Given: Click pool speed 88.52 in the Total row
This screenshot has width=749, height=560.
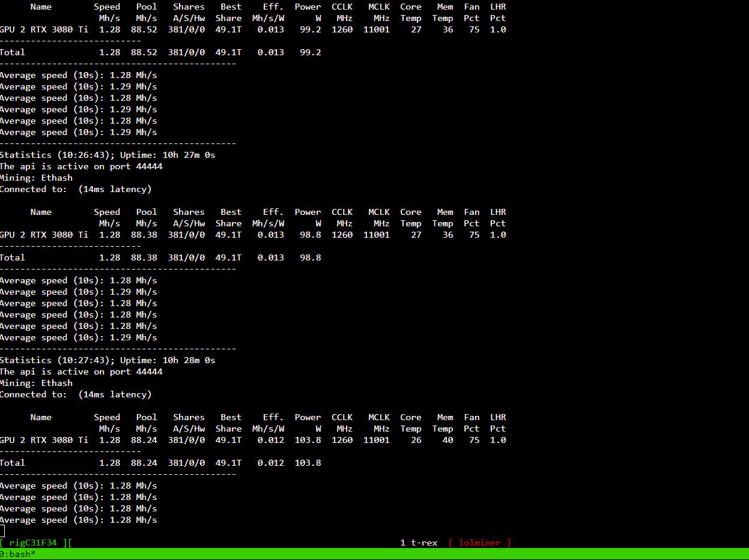Looking at the screenshot, I should 144,52.
